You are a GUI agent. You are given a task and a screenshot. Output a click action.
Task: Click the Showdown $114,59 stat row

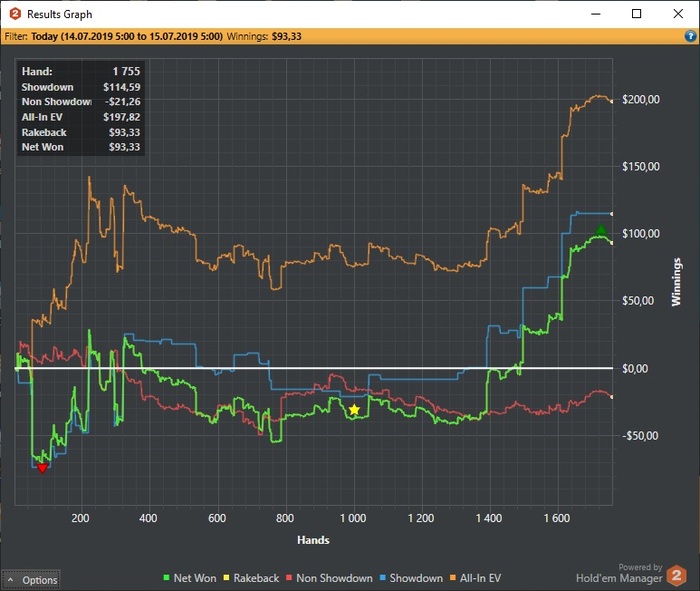coord(81,87)
